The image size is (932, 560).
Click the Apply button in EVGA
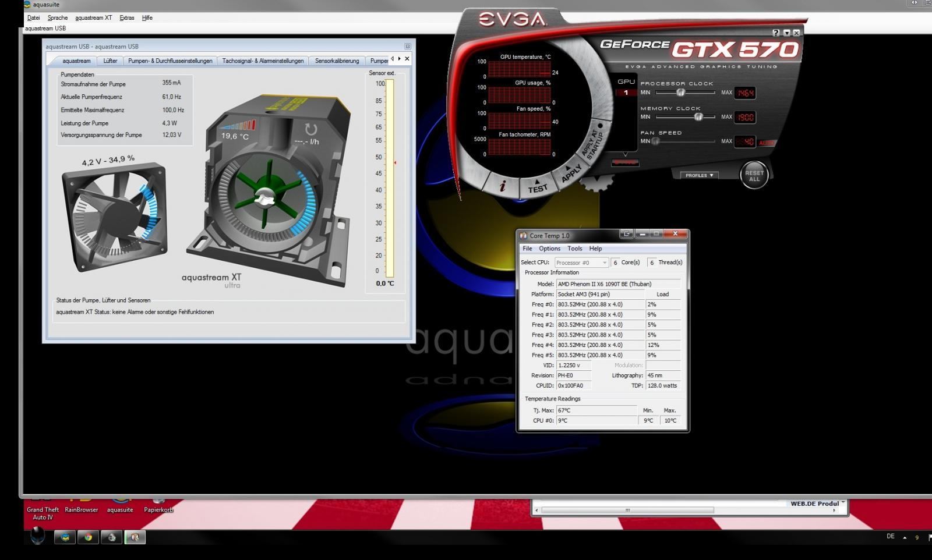571,173
